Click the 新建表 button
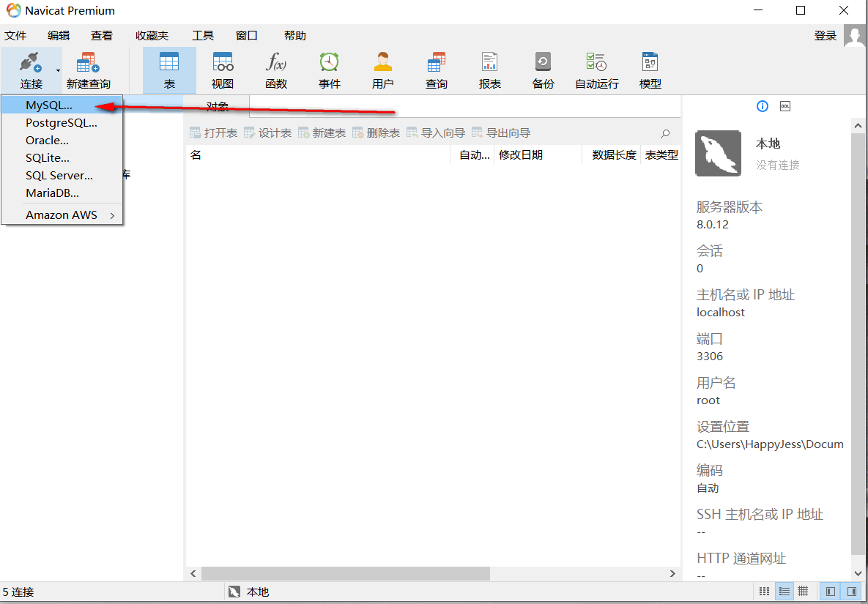The image size is (868, 604). click(322, 133)
